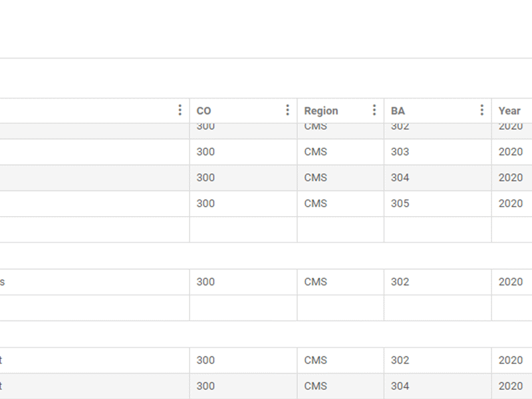
Task: Open column menu left of CO header
Action: 180,110
